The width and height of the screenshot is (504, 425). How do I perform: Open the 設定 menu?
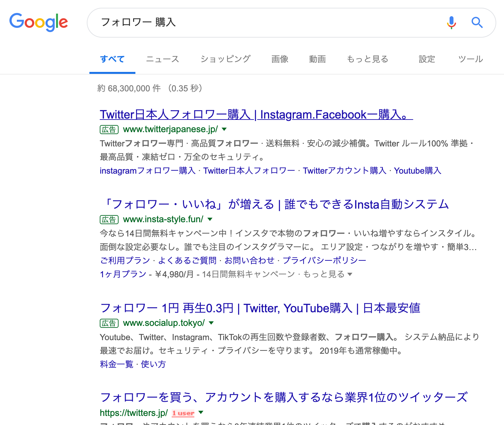[427, 59]
